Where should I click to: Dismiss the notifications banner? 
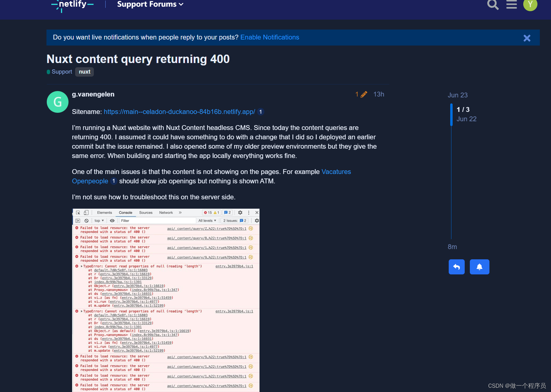(527, 38)
